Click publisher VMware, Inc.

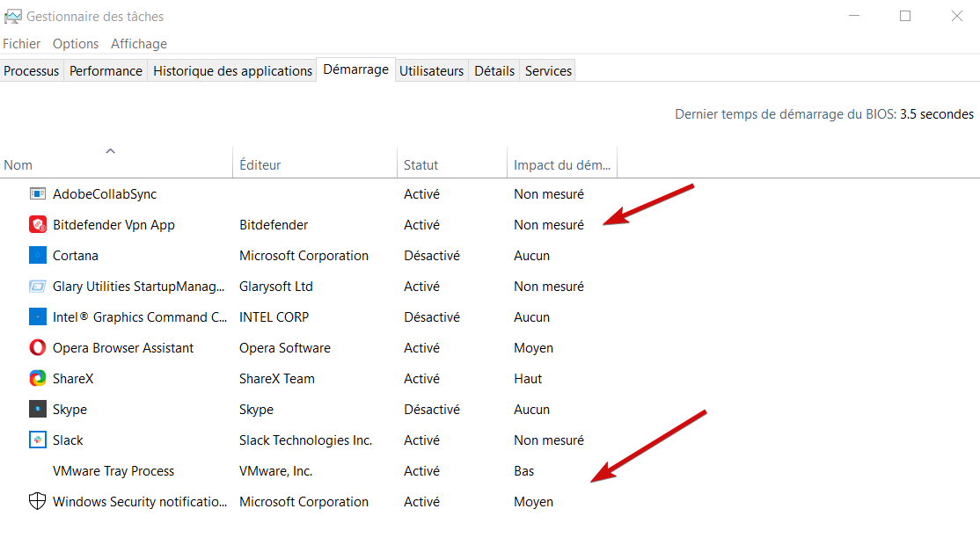point(275,470)
